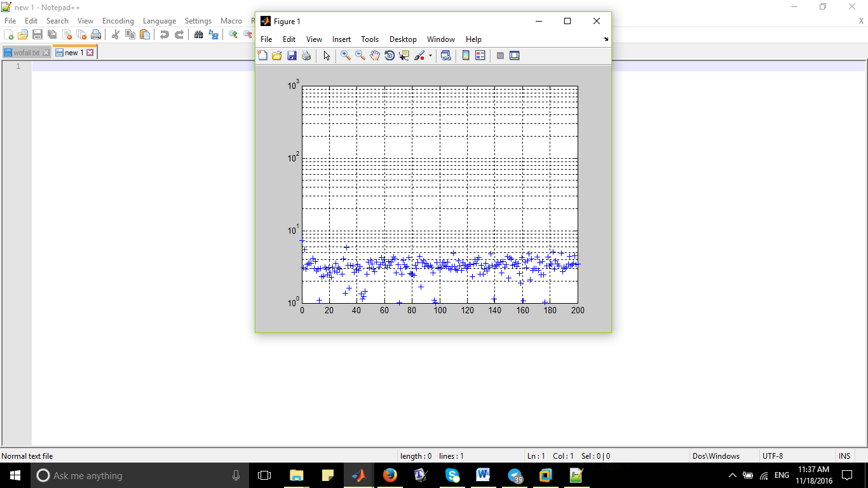868x488 pixels.
Task: Click the Show Plot Tools and Dock icon
Action: [x=515, y=56]
